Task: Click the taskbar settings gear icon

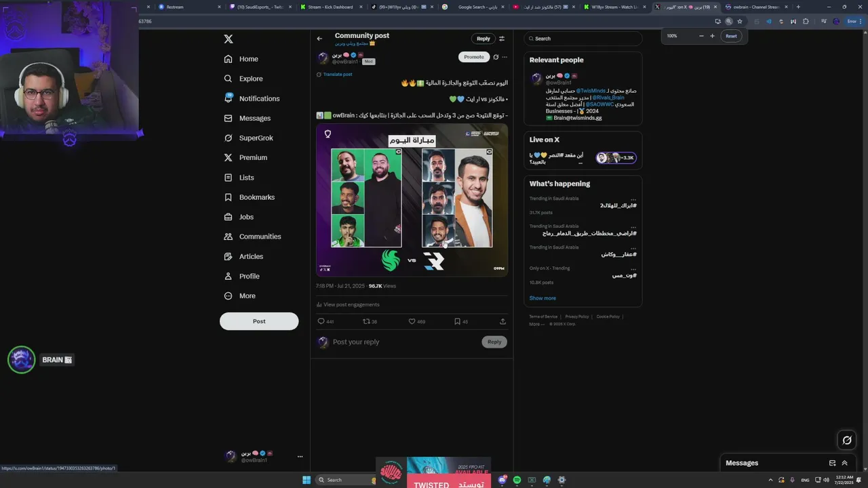Action: 561,480
